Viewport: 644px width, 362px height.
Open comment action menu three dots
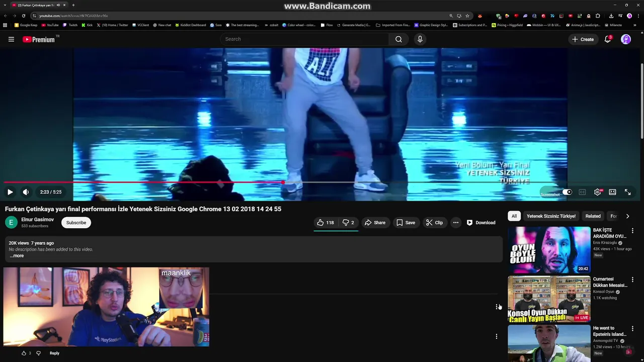click(496, 336)
